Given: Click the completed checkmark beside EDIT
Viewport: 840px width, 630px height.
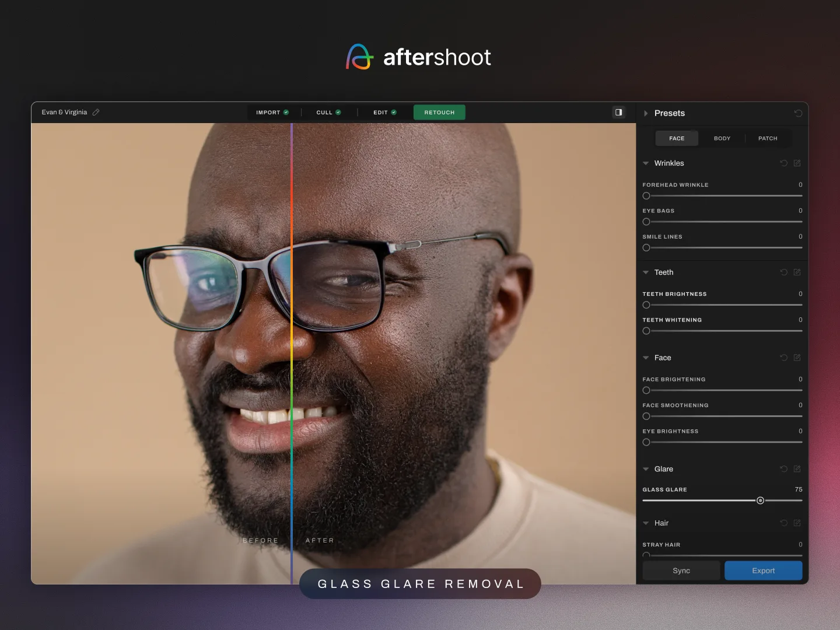Looking at the screenshot, I should click(393, 112).
